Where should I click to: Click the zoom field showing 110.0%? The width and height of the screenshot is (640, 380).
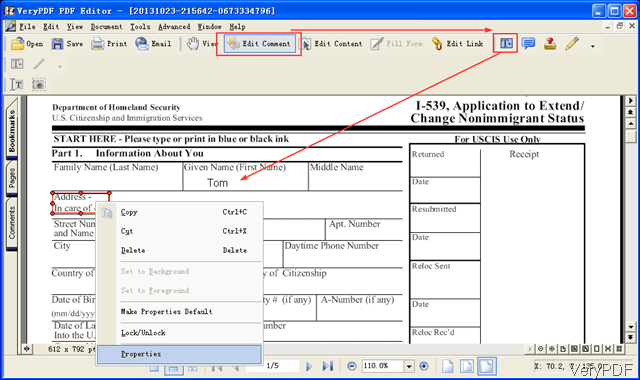(x=383, y=366)
